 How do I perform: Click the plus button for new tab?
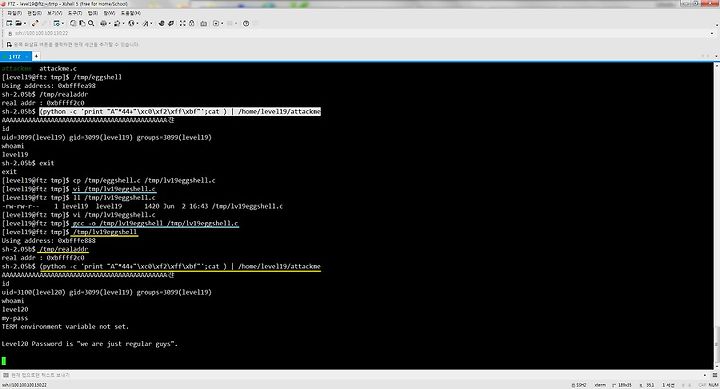tap(36, 56)
